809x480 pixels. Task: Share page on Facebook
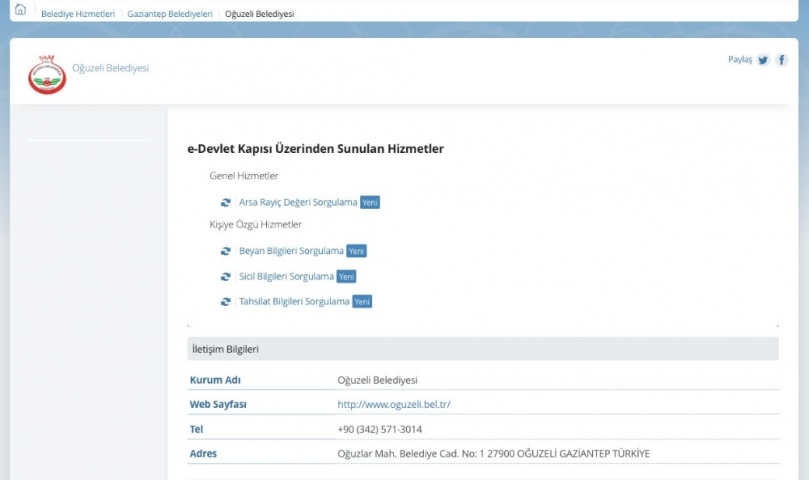tap(782, 60)
